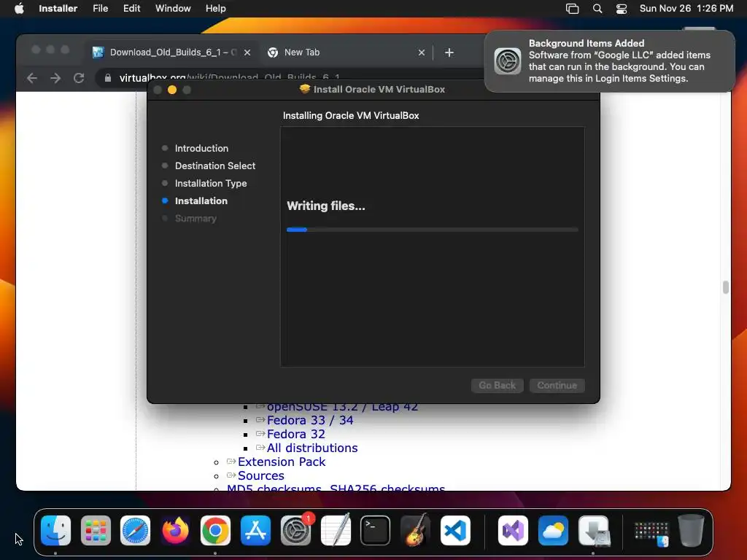This screenshot has width=747, height=560.
Task: Open the Sources link
Action: [x=261, y=475]
